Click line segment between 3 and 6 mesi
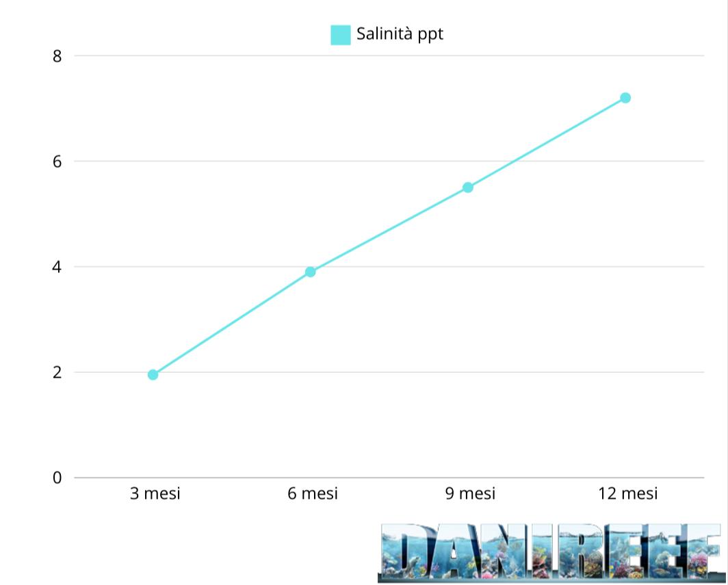The image size is (728, 585). pos(231,323)
